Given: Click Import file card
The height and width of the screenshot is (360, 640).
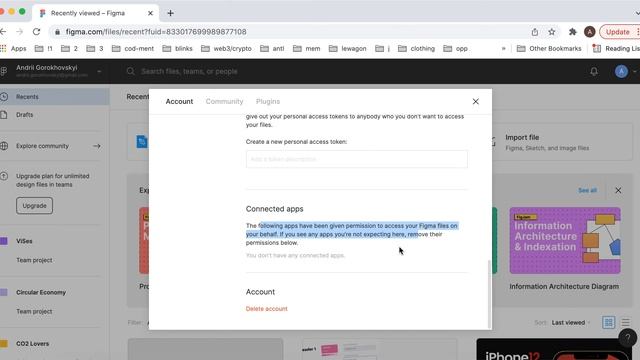Looking at the screenshot, I should pos(562,142).
